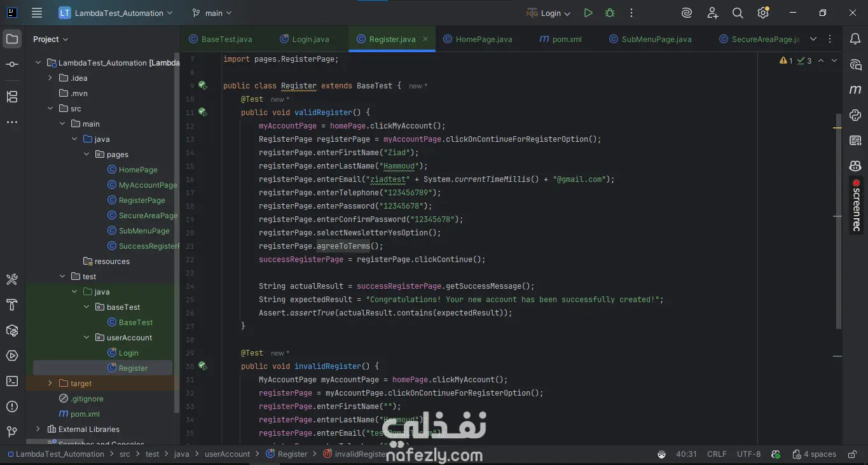Open editor tab options three-dot menu
This screenshot has width=868, height=465.
tap(830, 39)
